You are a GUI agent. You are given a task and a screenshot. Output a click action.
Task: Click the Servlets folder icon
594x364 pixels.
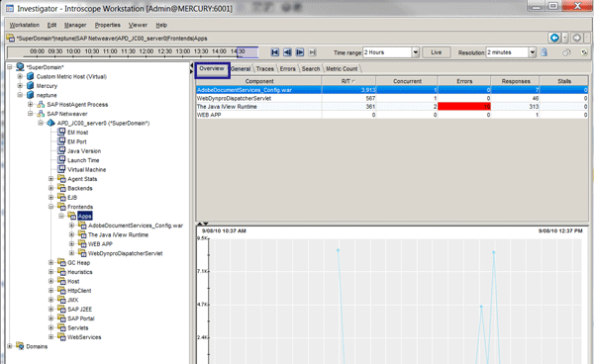(x=61, y=327)
